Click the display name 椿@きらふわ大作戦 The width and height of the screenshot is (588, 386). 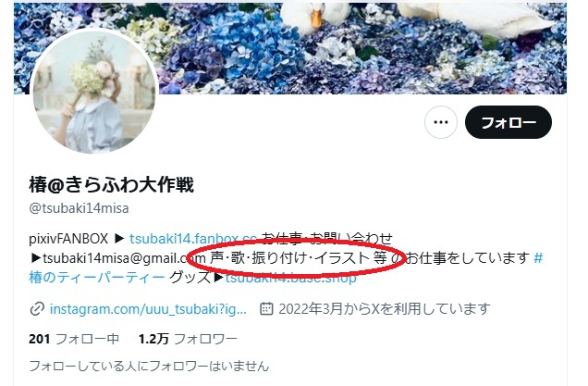[x=111, y=185]
